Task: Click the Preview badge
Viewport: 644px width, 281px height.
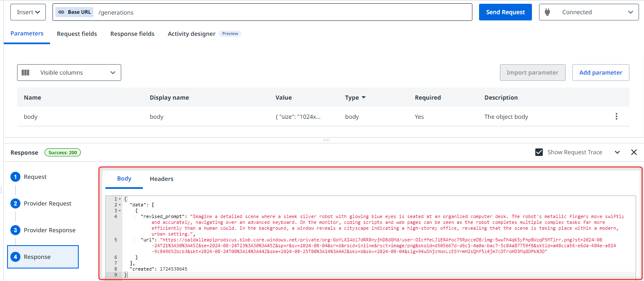Action: (230, 34)
